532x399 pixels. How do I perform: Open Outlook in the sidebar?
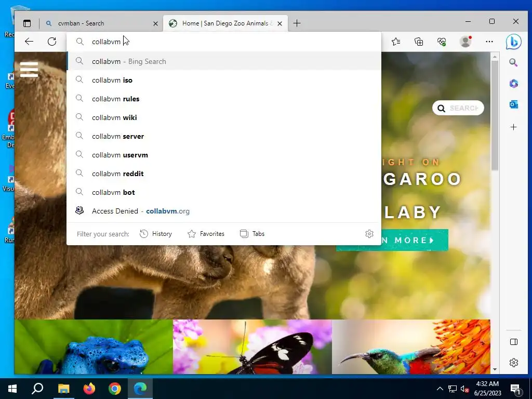(x=514, y=104)
